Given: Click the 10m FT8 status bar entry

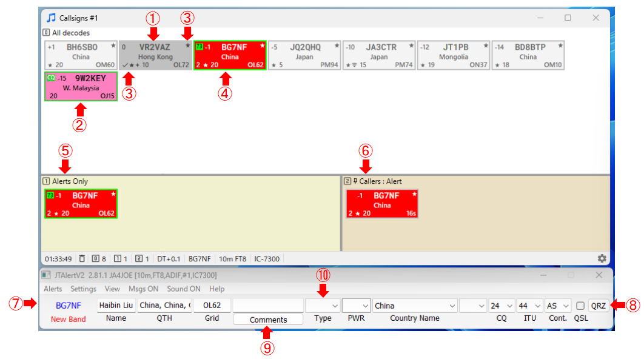Looking at the screenshot, I should click(x=232, y=259).
